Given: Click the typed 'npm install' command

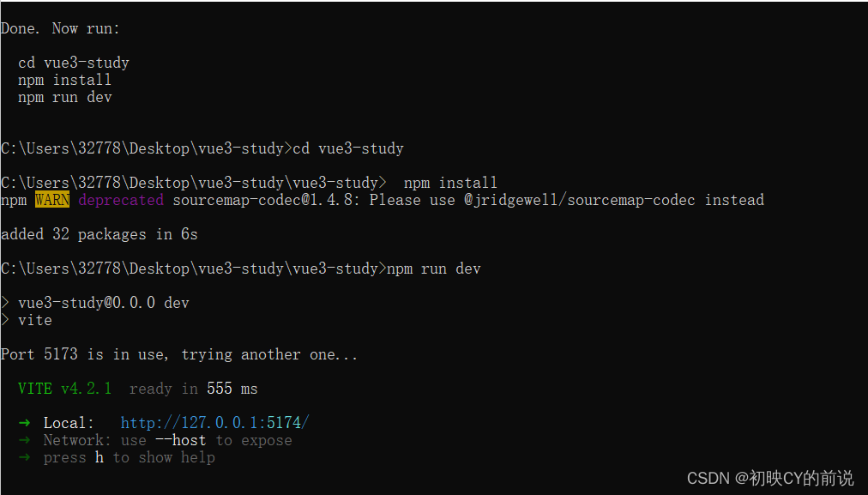Looking at the screenshot, I should (x=450, y=183).
